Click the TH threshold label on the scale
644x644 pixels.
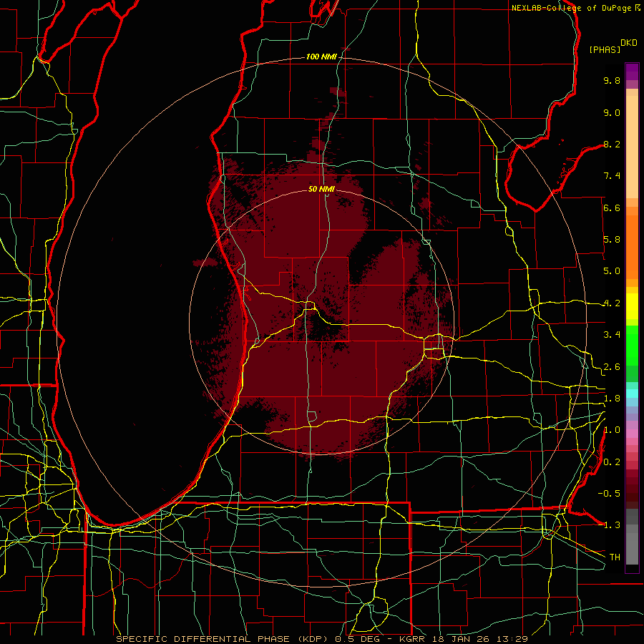point(615,557)
